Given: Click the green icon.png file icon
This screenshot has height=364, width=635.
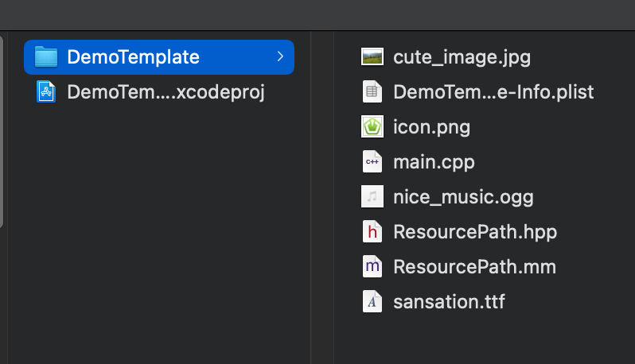Looking at the screenshot, I should point(372,126).
